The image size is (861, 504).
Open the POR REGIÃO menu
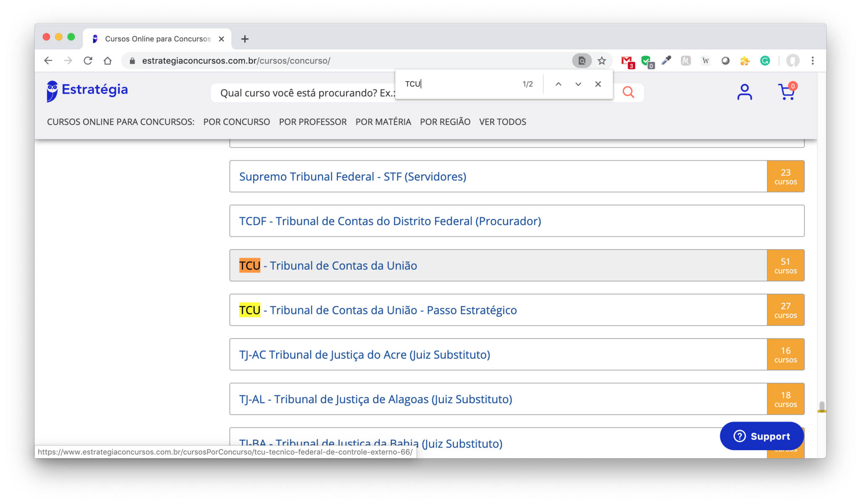[445, 122]
